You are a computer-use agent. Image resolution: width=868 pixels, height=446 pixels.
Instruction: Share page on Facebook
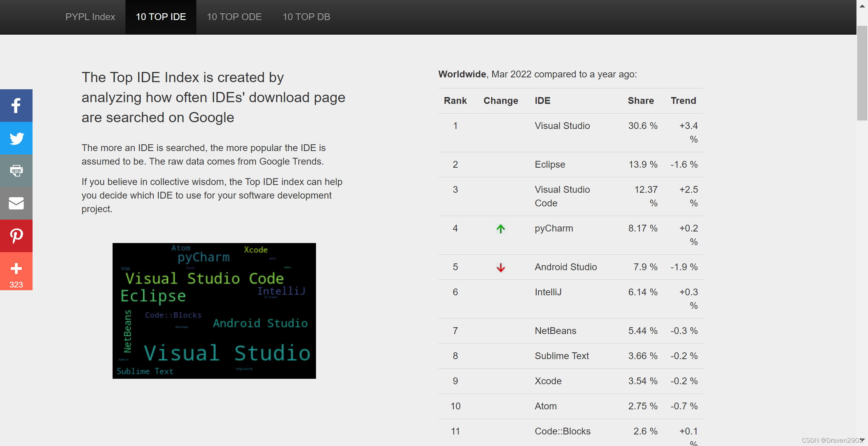[x=16, y=106]
